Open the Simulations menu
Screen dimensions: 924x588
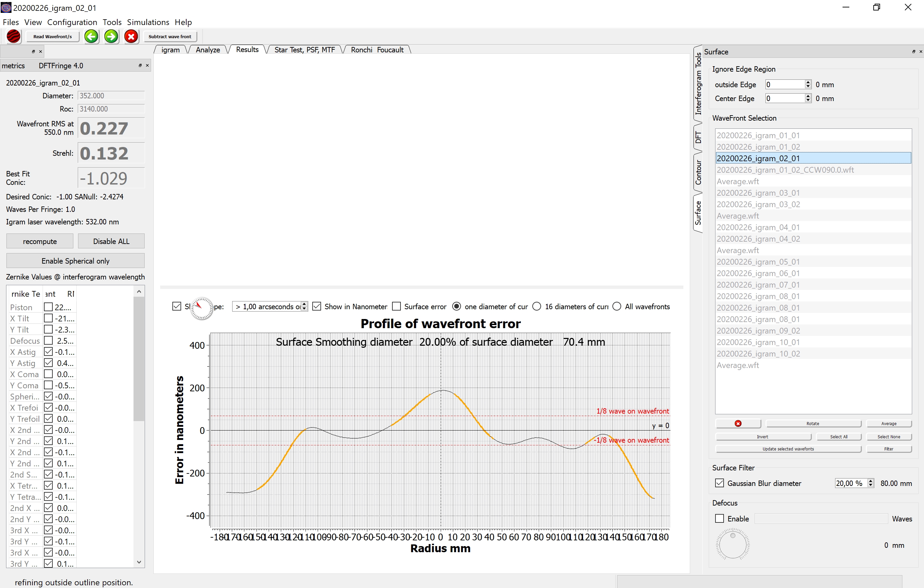coord(148,22)
